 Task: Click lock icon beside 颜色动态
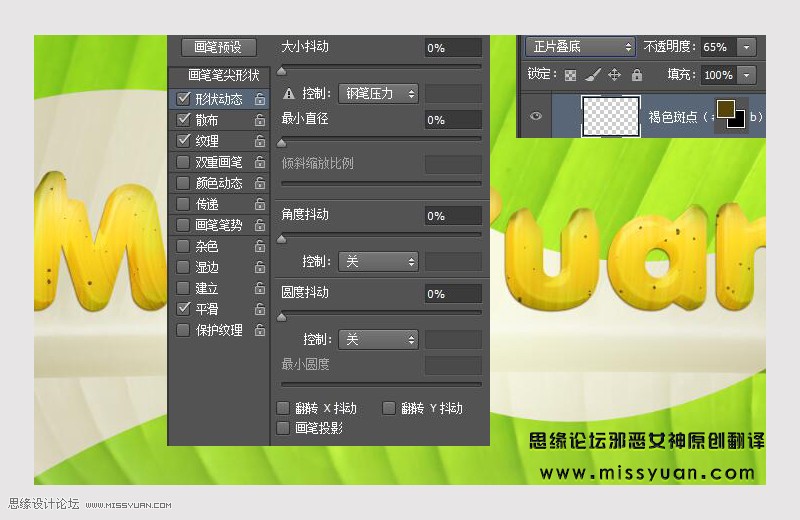[x=260, y=183]
